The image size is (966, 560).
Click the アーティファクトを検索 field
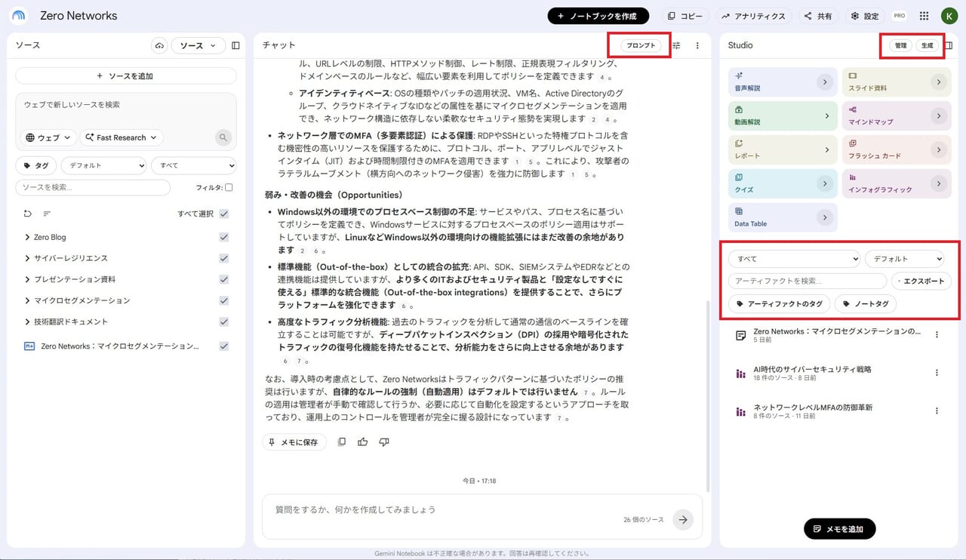click(x=808, y=281)
